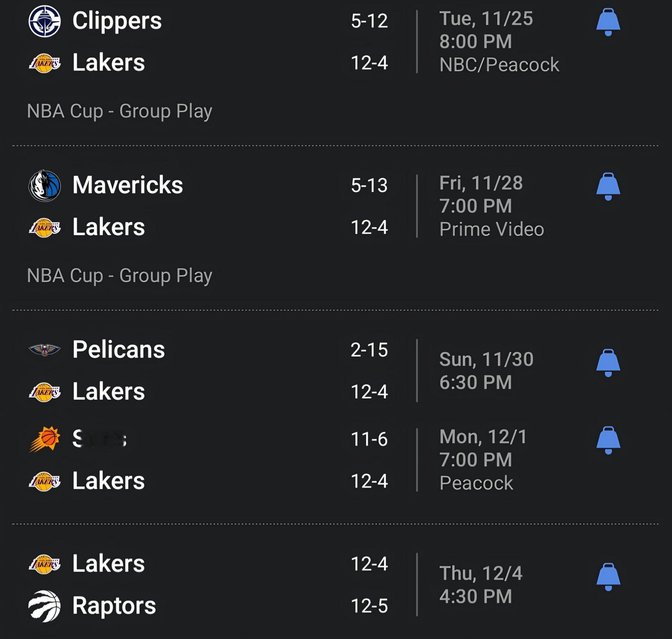This screenshot has height=639, width=672.
Task: Click Lakers logo in the Clippers matchup
Action: pos(45,63)
